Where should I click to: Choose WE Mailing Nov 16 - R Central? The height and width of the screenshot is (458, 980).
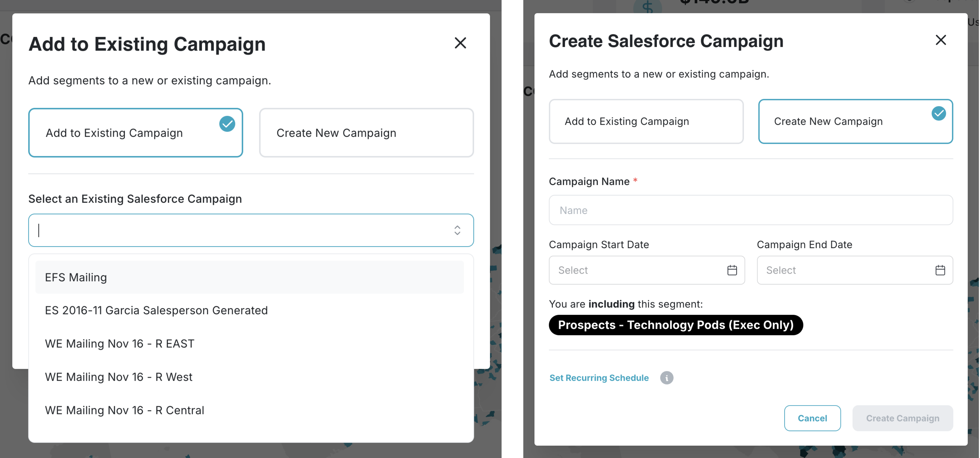pyautogui.click(x=250, y=410)
